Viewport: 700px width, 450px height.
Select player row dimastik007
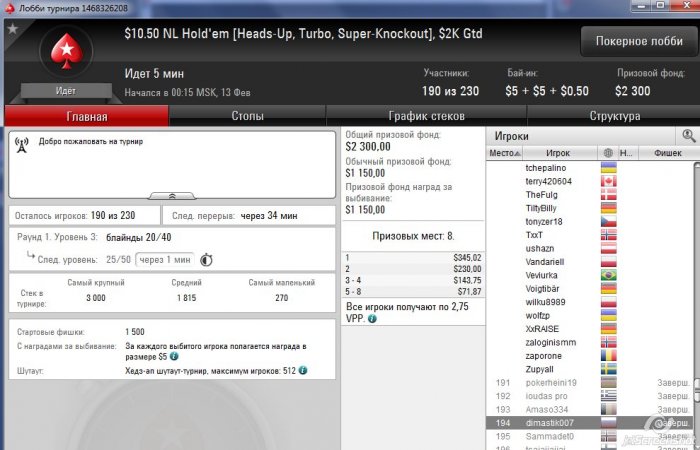590,423
